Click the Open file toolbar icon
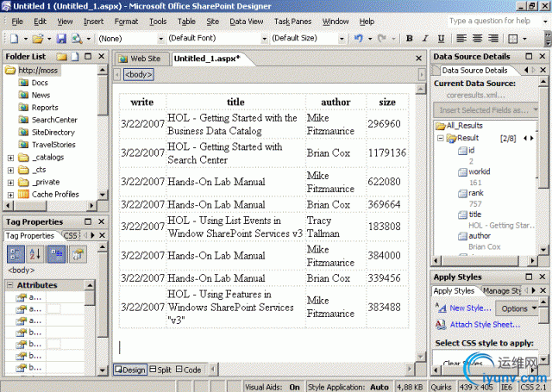Image resolution: width=552 pixels, height=392 pixels. tap(37, 39)
